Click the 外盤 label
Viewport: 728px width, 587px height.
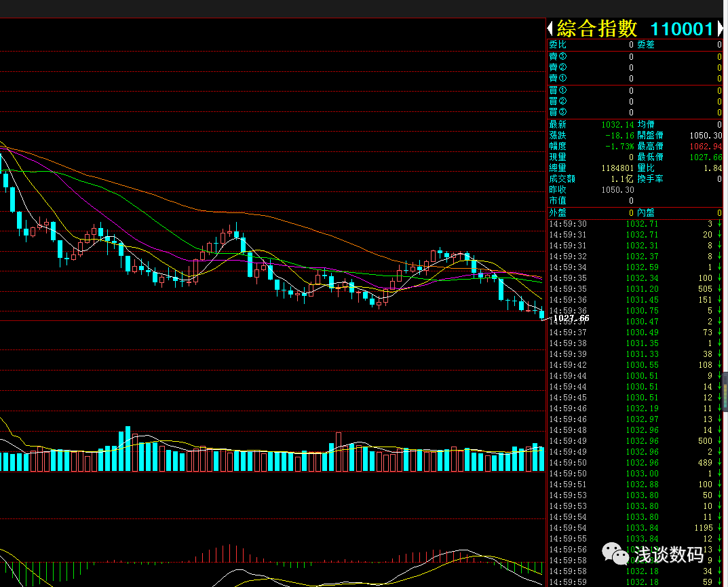click(x=558, y=212)
